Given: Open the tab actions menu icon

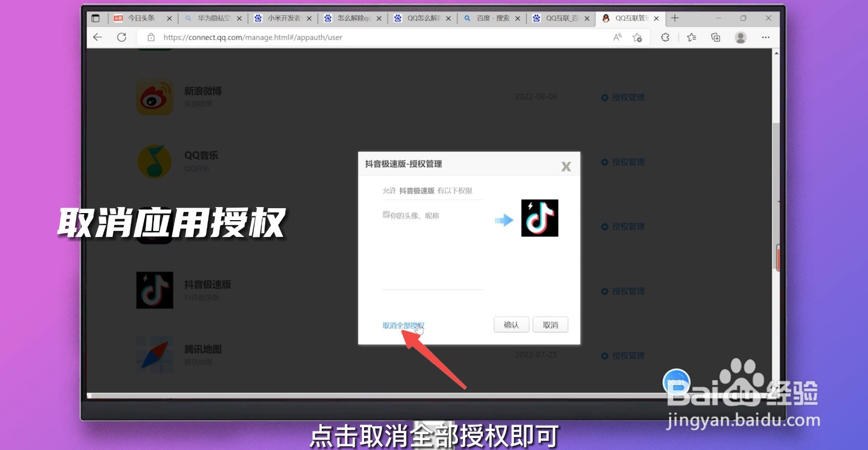Looking at the screenshot, I should (x=95, y=18).
